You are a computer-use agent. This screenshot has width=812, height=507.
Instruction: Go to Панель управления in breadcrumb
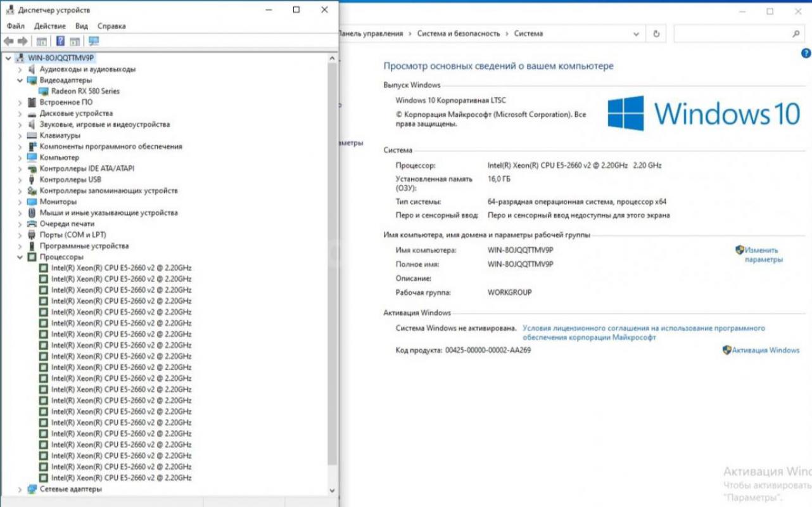[x=371, y=34]
